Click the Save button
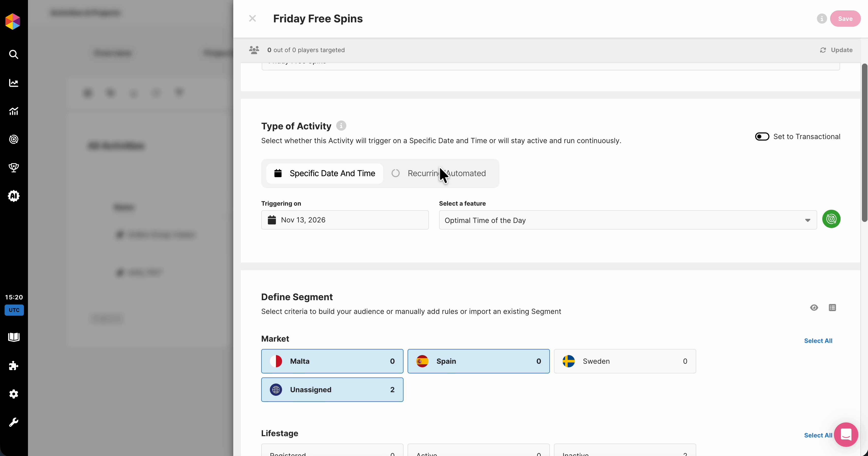The height and width of the screenshot is (456, 868). pos(845,19)
